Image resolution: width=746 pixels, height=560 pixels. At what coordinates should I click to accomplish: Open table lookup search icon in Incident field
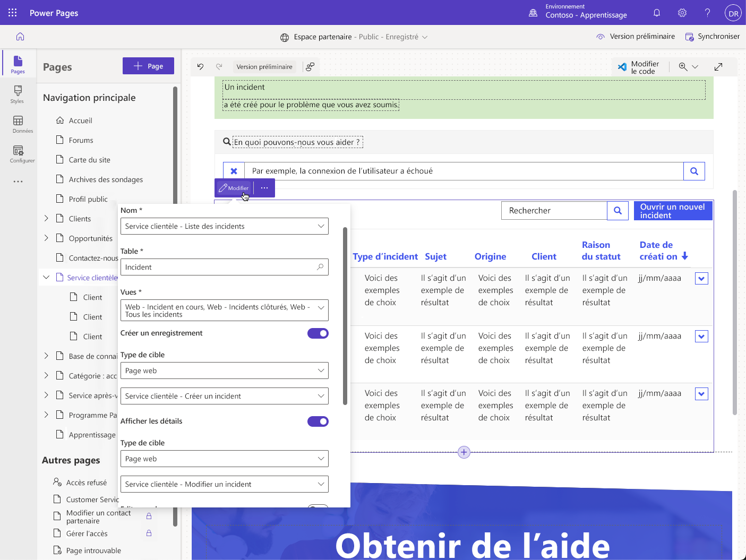(320, 267)
